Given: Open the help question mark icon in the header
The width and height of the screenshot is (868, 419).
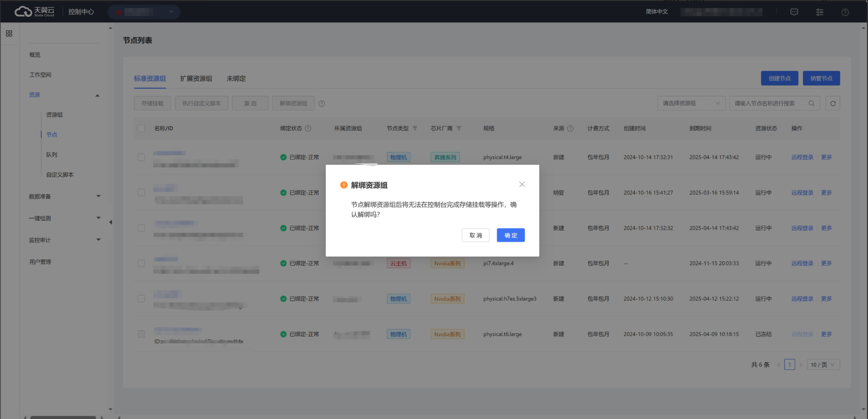Looking at the screenshot, I should (845, 12).
